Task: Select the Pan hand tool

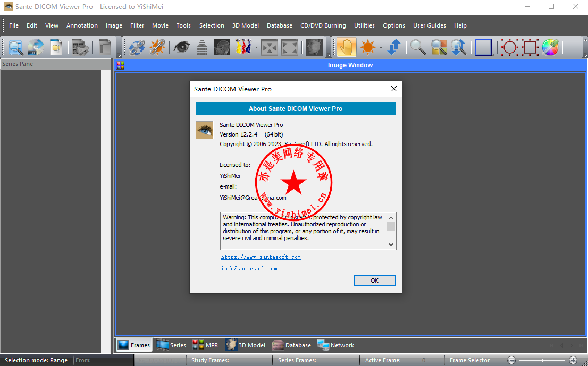Action: pyautogui.click(x=347, y=47)
